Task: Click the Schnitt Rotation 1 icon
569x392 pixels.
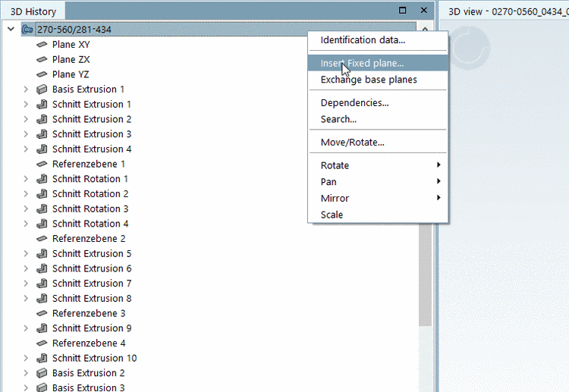Action: point(42,179)
